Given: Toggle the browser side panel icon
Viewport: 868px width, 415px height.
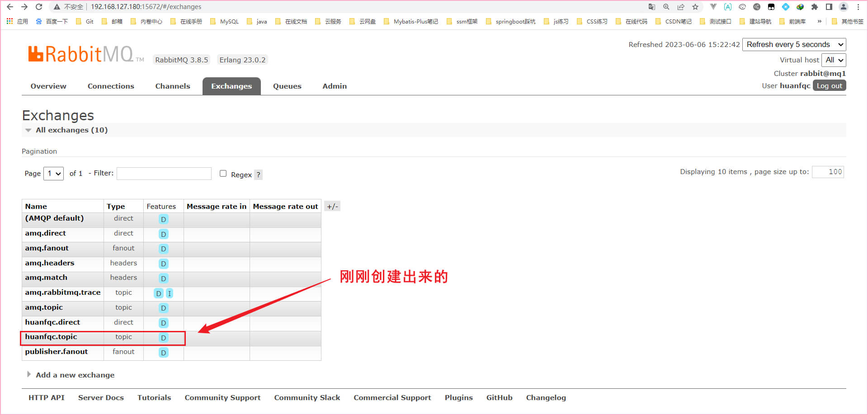Looking at the screenshot, I should 829,7.
